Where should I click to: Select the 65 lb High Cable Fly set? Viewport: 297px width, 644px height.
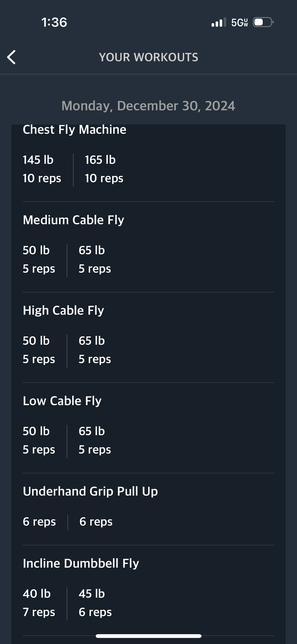click(95, 350)
